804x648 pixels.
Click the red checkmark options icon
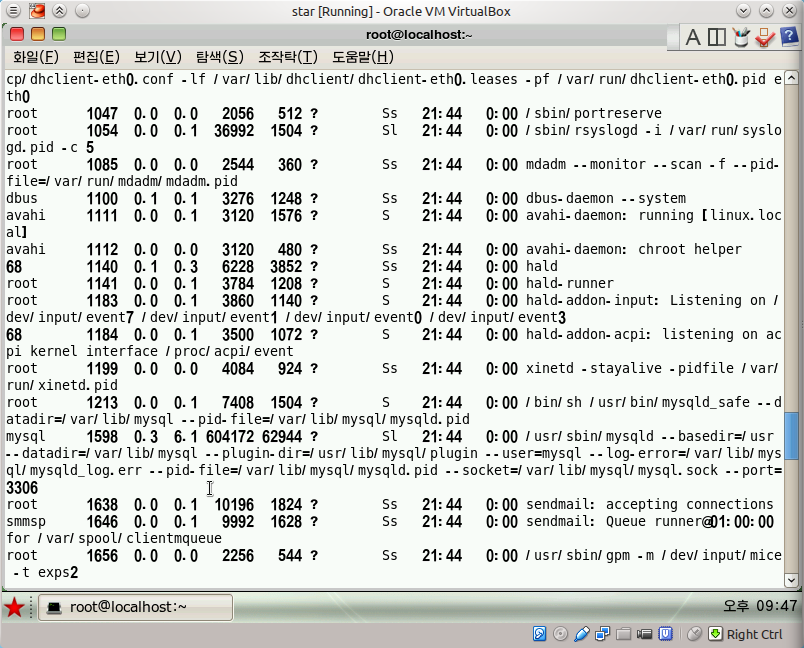coord(765,37)
